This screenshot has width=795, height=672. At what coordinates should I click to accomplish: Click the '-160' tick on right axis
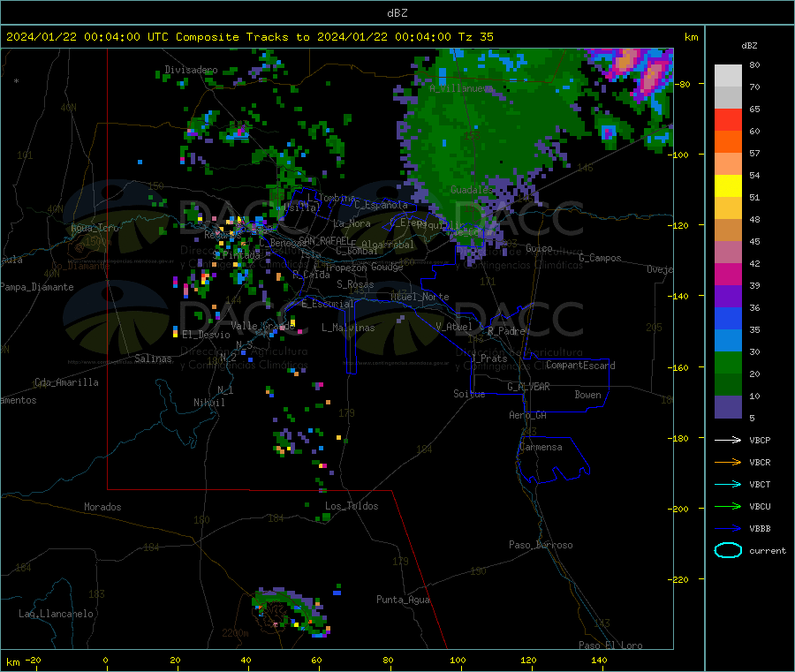[x=680, y=367]
